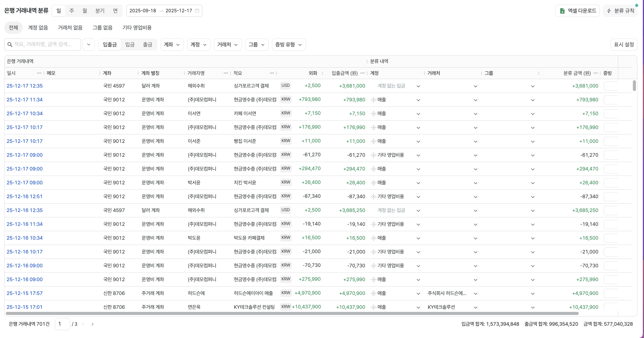Click the horizontal scrollbar under the table
The width and height of the screenshot is (644, 338).
[292, 313]
